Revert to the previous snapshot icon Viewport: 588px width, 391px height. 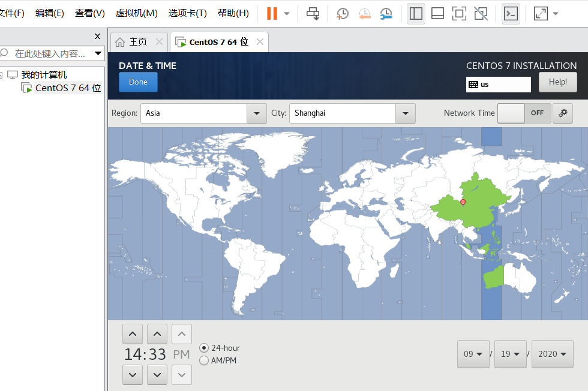click(364, 14)
